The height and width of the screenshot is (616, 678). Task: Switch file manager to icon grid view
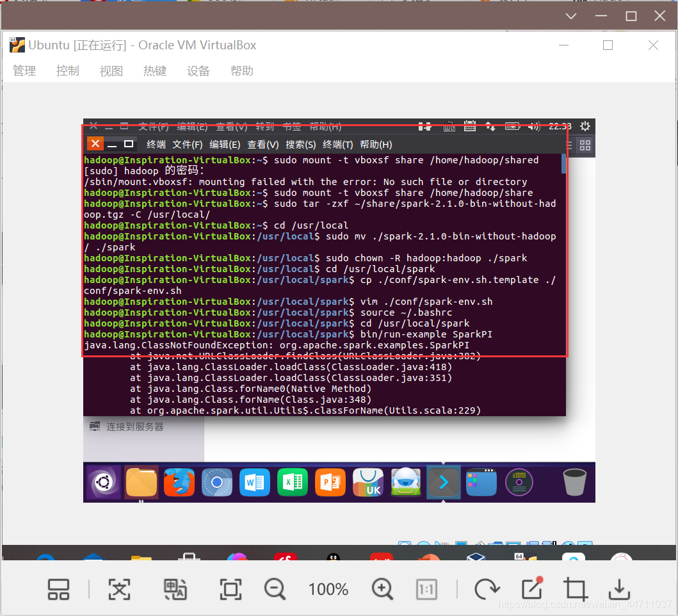pyautogui.click(x=585, y=145)
